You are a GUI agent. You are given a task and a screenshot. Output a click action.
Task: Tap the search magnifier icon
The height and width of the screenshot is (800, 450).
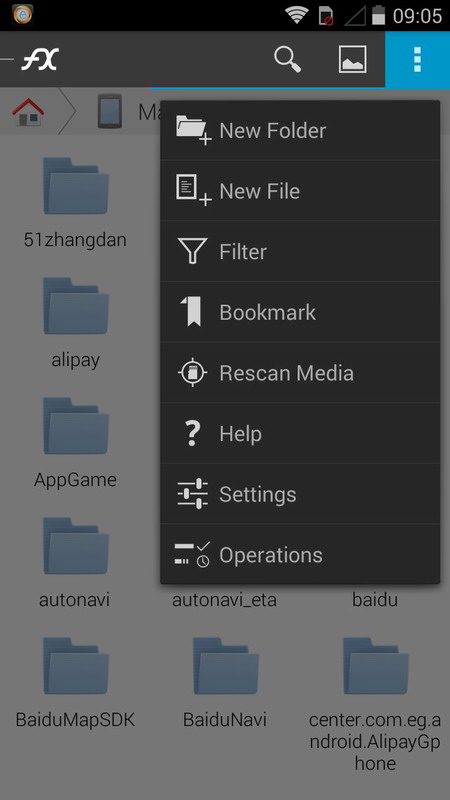[287, 59]
